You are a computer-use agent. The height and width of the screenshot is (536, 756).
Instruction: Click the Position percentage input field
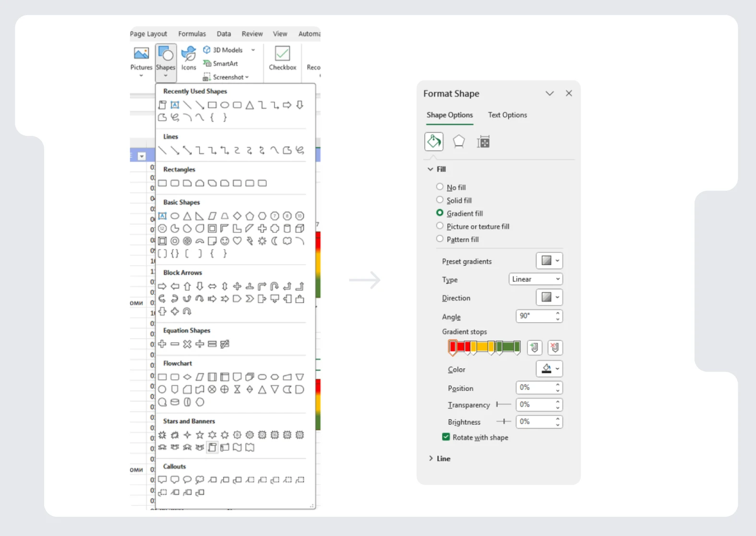coord(535,388)
